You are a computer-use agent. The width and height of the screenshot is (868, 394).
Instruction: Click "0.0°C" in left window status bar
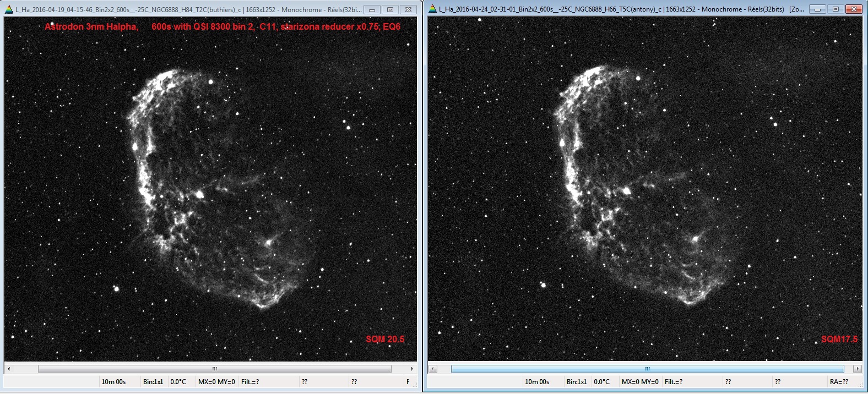click(178, 382)
